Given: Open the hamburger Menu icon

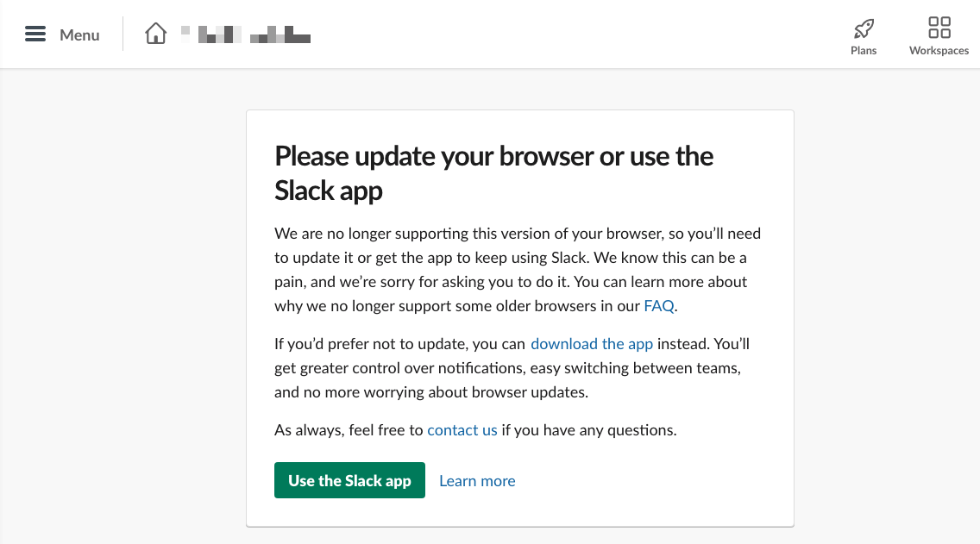Looking at the screenshot, I should pos(35,34).
